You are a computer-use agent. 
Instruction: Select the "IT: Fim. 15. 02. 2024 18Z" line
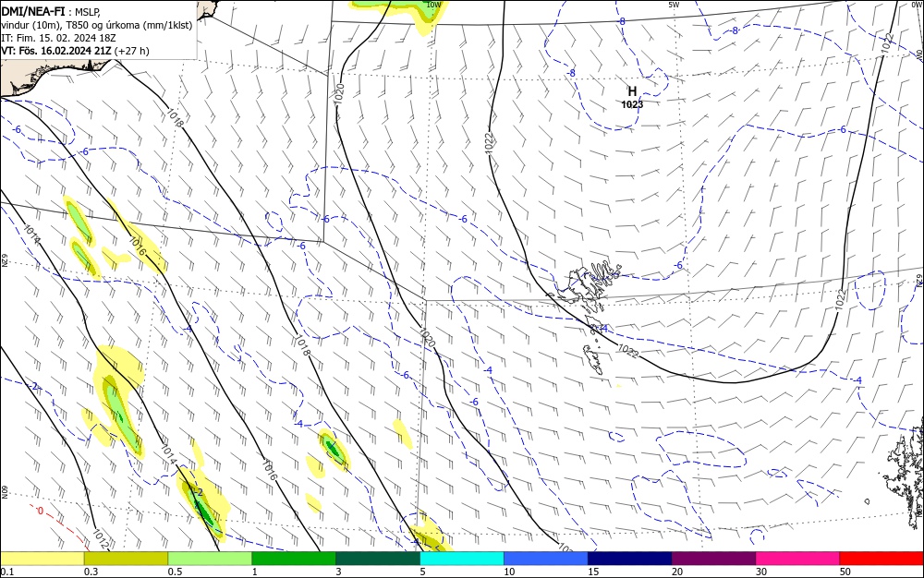(58, 38)
